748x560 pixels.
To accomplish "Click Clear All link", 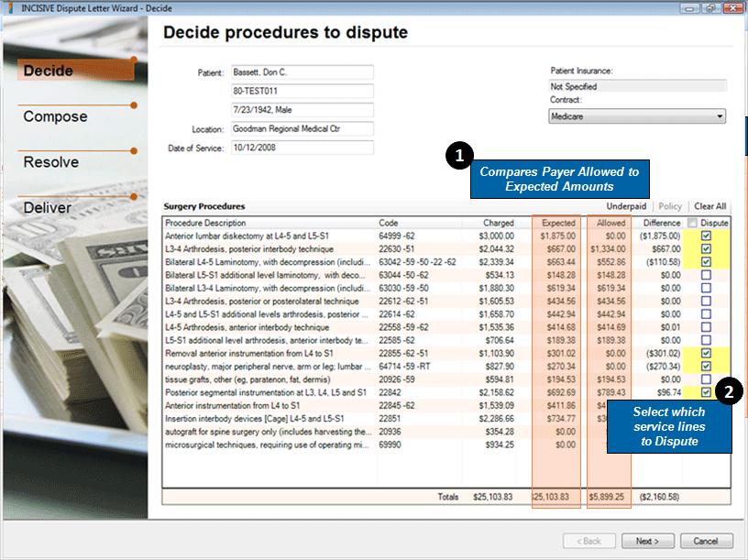I will (x=709, y=206).
